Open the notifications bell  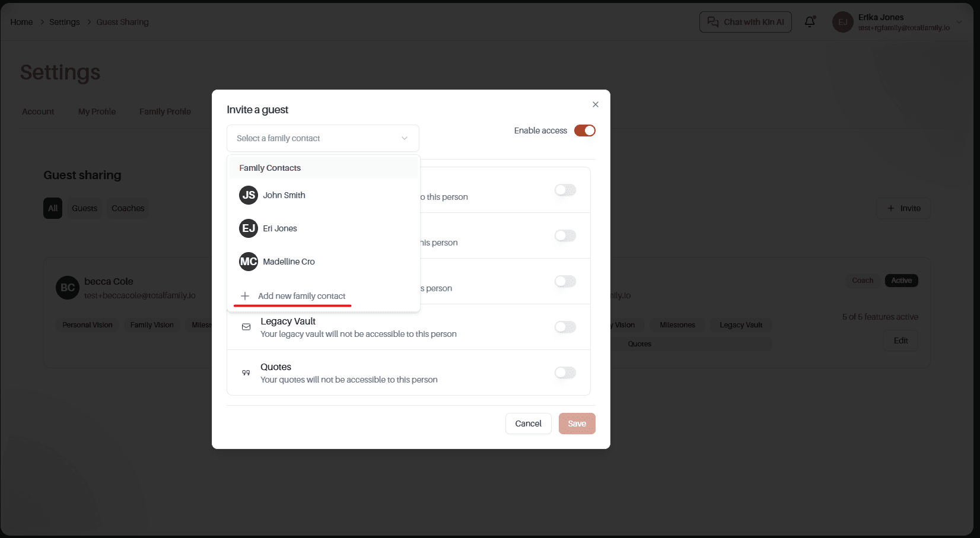(x=810, y=22)
